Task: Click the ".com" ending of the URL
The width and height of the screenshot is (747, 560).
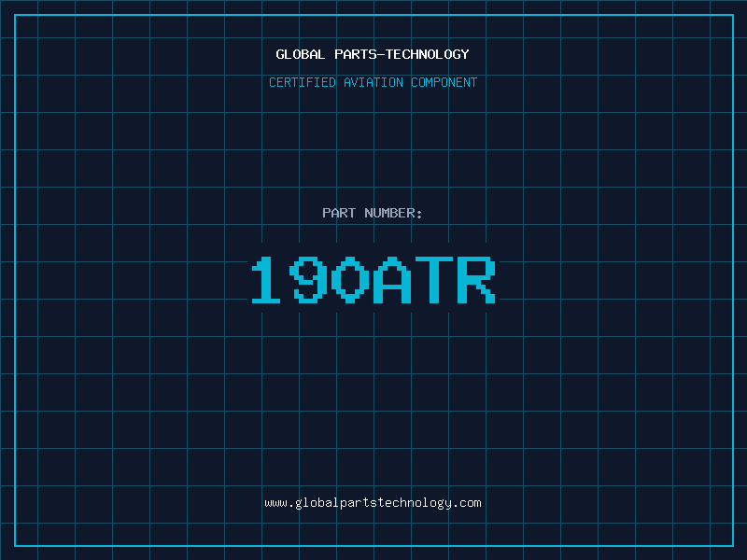Action: click(468, 503)
